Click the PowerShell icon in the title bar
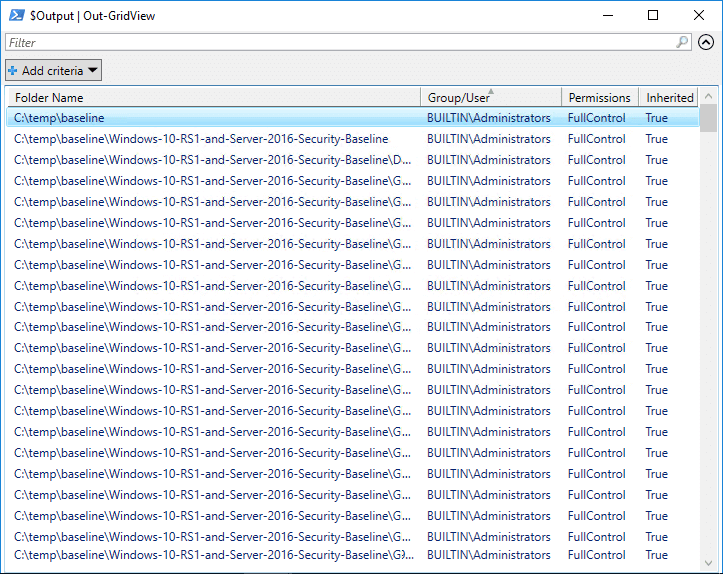This screenshot has height=574, width=723. (17, 15)
